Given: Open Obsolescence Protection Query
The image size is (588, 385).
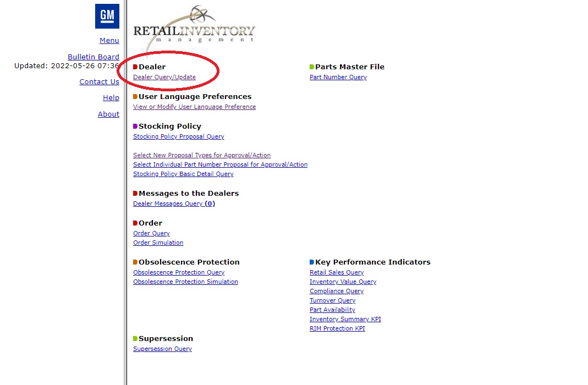Looking at the screenshot, I should point(179,272).
